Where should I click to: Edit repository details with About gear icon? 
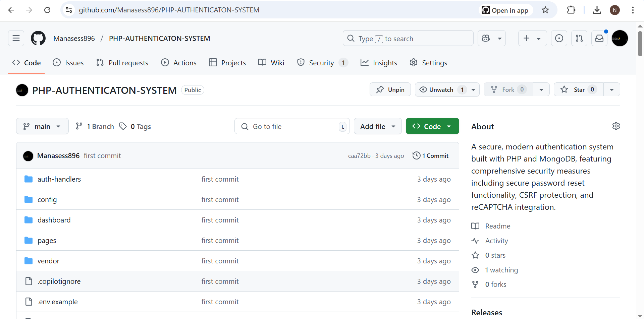(616, 126)
